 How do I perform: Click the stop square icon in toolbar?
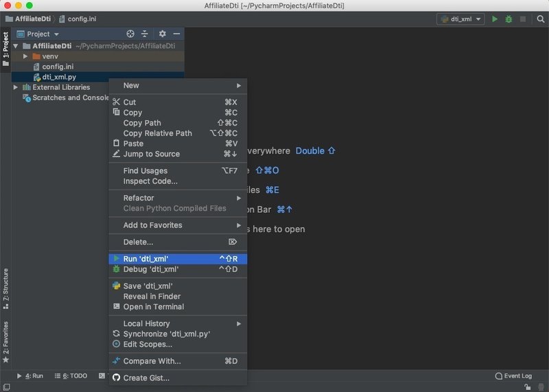click(523, 19)
